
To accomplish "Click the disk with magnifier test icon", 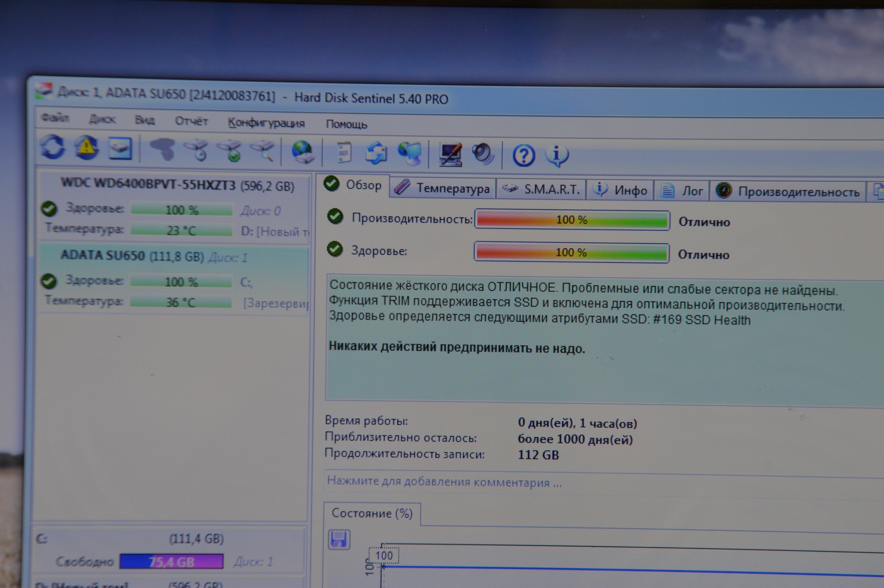I will 264,151.
